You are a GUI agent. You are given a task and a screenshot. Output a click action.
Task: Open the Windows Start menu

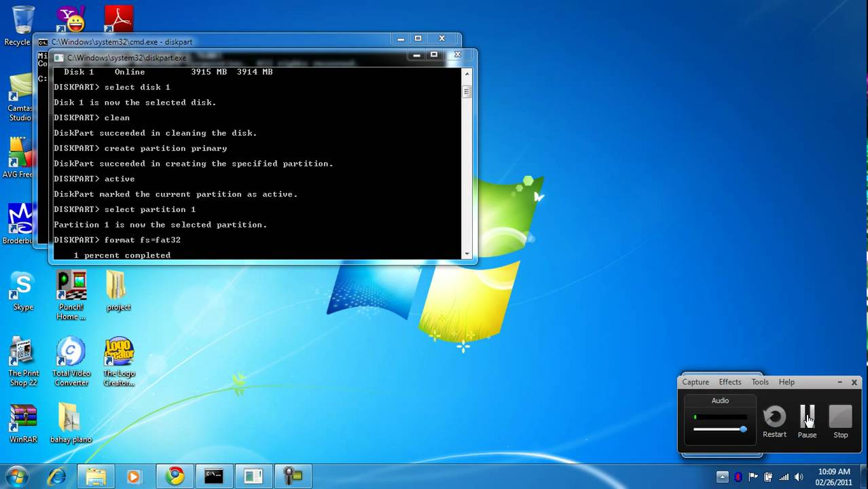(x=16, y=476)
